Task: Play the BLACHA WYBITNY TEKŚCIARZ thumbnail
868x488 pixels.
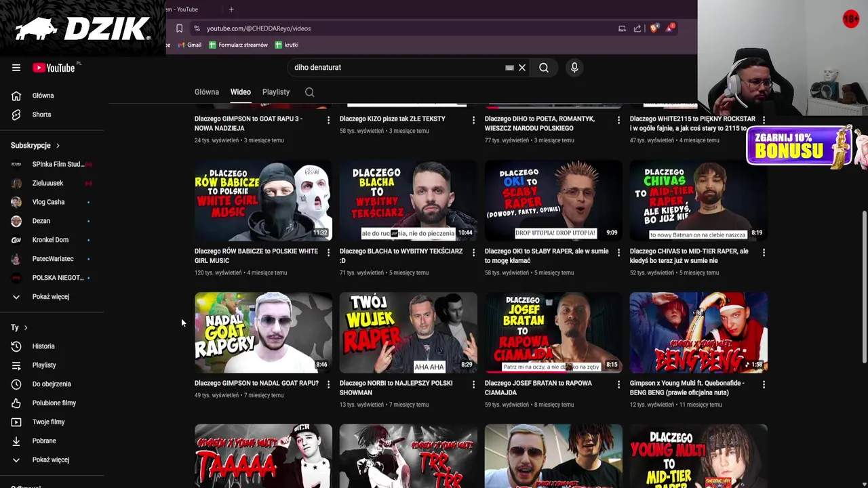Action: point(408,201)
